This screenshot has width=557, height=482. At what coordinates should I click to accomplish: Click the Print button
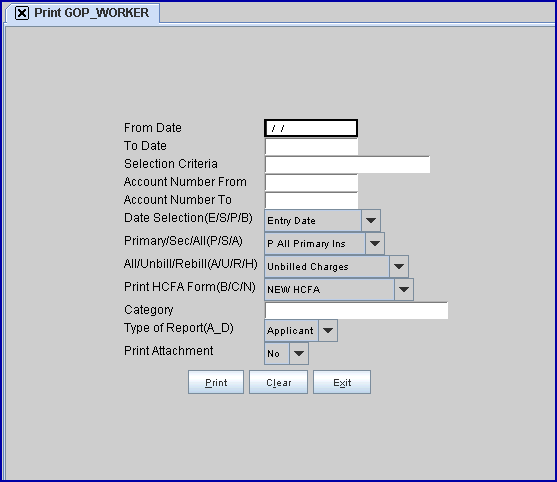point(216,382)
